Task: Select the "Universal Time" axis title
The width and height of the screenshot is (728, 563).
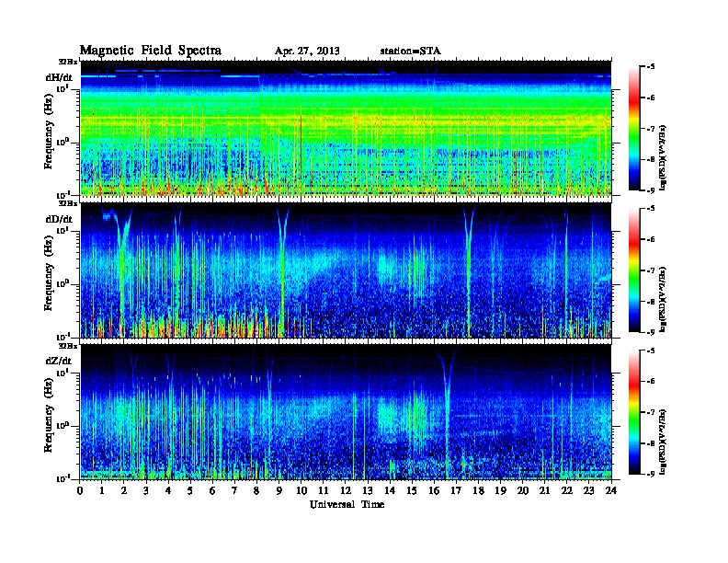Action: pyautogui.click(x=347, y=504)
